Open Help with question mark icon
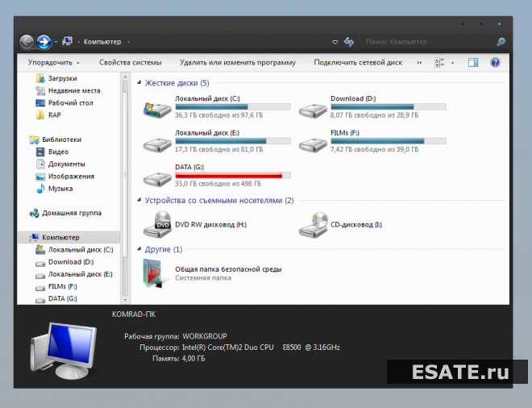Screen dimensions: 532x408 coord(495,62)
